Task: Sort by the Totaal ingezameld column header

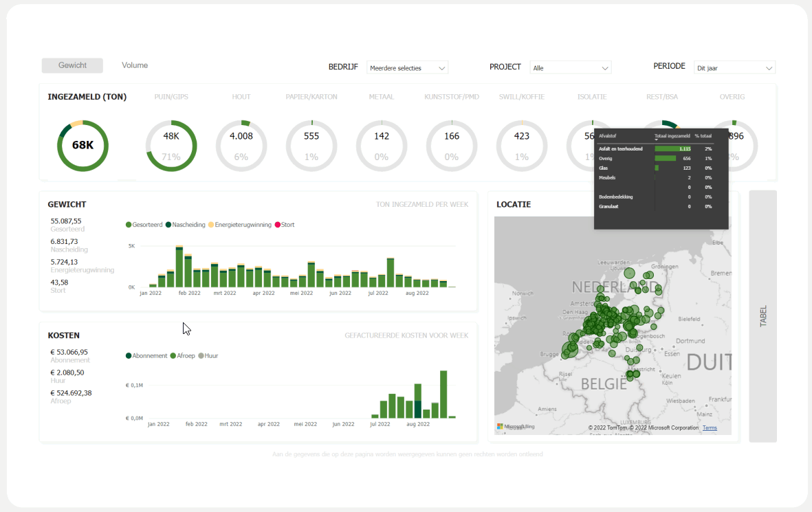Action: (x=672, y=136)
